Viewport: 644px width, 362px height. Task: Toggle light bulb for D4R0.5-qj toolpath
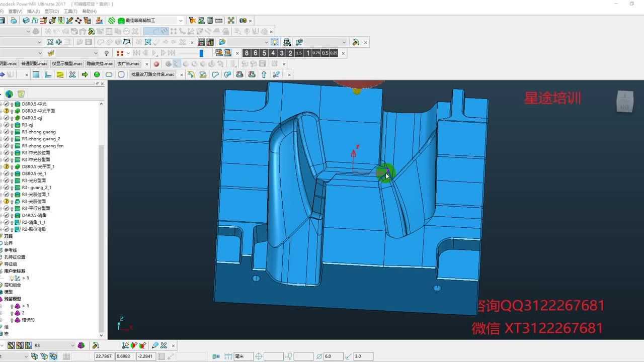[x=12, y=118]
